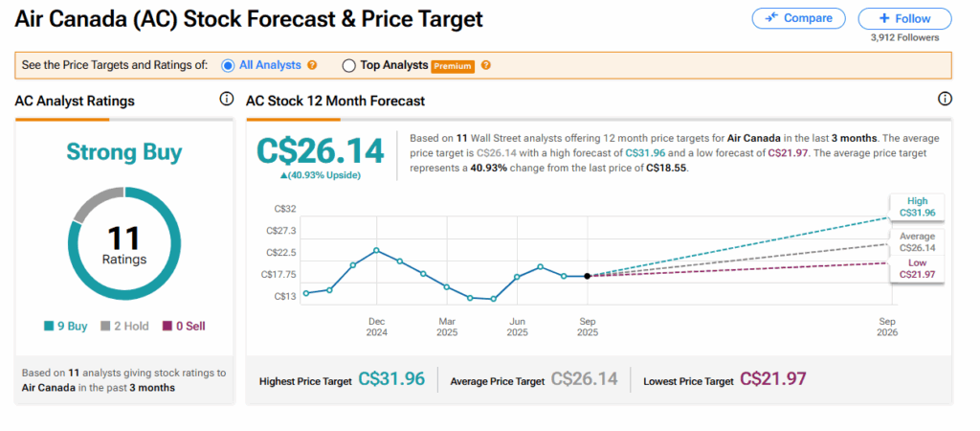Open info icon for AC Analyst Ratings
Image resolution: width=980 pixels, height=431 pixels.
click(227, 99)
